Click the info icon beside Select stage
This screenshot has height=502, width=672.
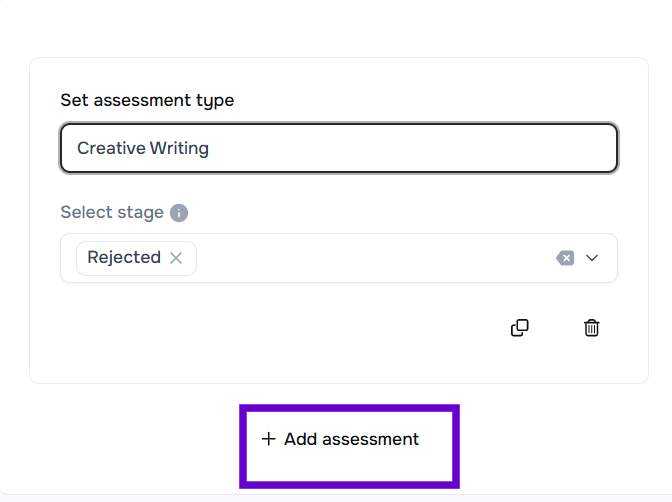179,213
